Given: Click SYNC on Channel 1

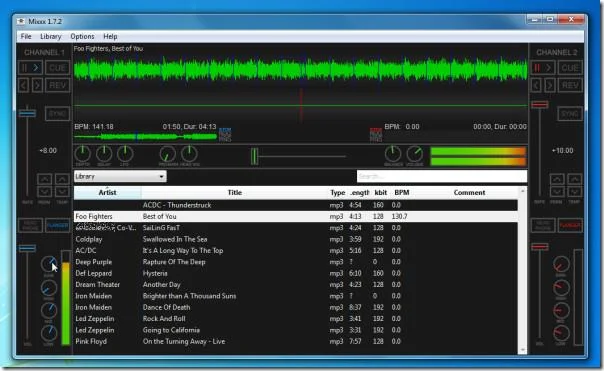Looking at the screenshot, I should [x=58, y=114].
